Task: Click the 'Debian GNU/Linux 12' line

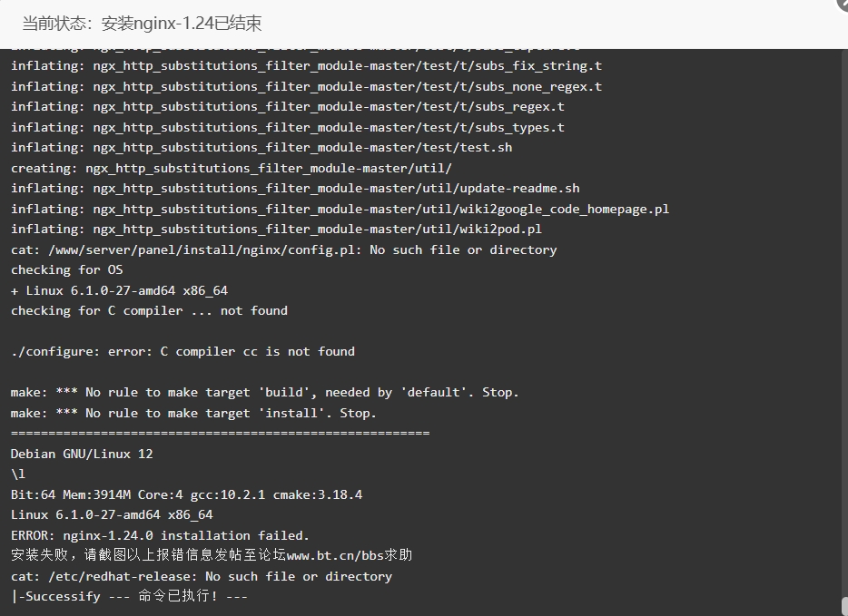Action: tap(82, 454)
